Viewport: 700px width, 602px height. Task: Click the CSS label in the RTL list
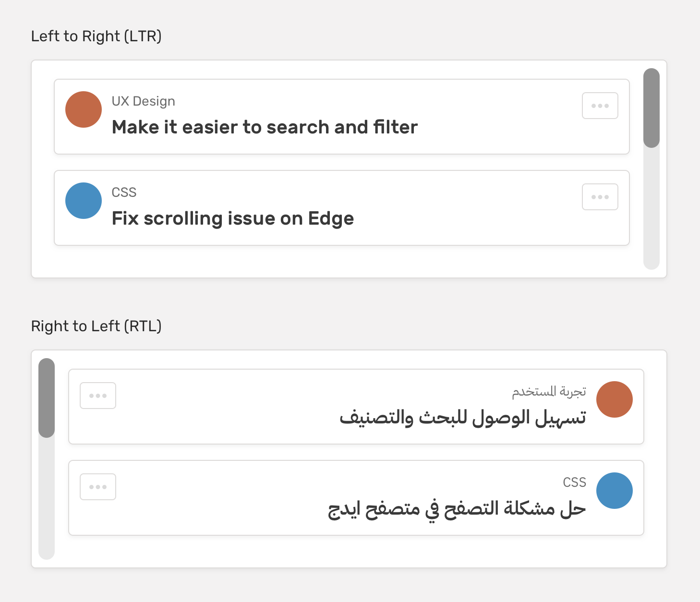click(574, 482)
